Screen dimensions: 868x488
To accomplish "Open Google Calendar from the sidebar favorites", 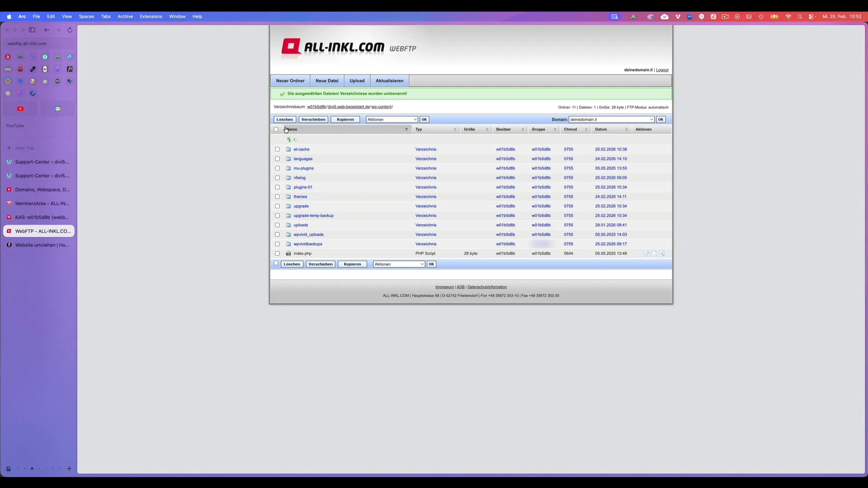I will (x=57, y=108).
